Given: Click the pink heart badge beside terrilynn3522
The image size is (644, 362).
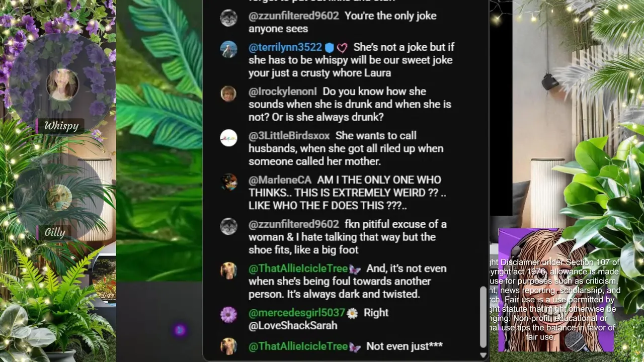Looking at the screenshot, I should coord(342,48).
